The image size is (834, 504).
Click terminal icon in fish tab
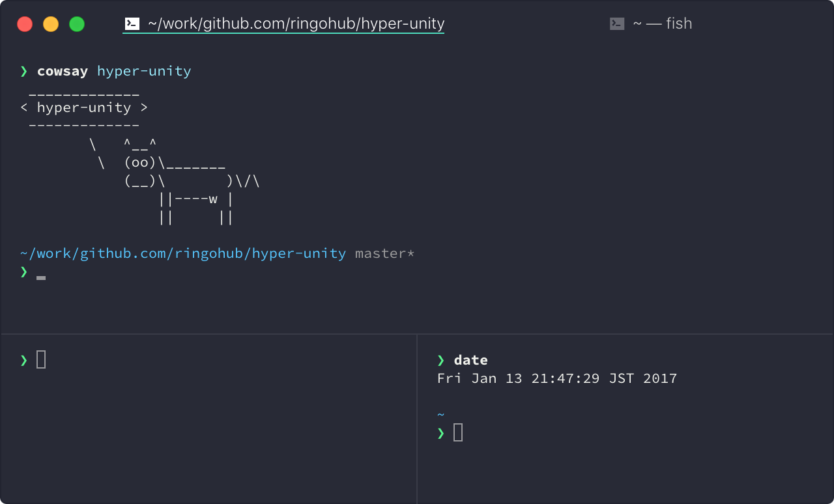pos(617,24)
